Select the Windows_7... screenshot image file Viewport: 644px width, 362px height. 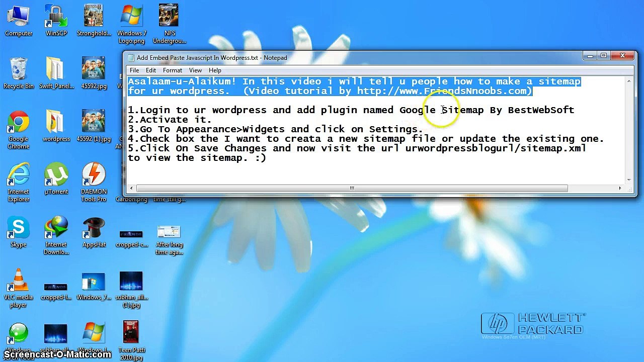click(94, 286)
